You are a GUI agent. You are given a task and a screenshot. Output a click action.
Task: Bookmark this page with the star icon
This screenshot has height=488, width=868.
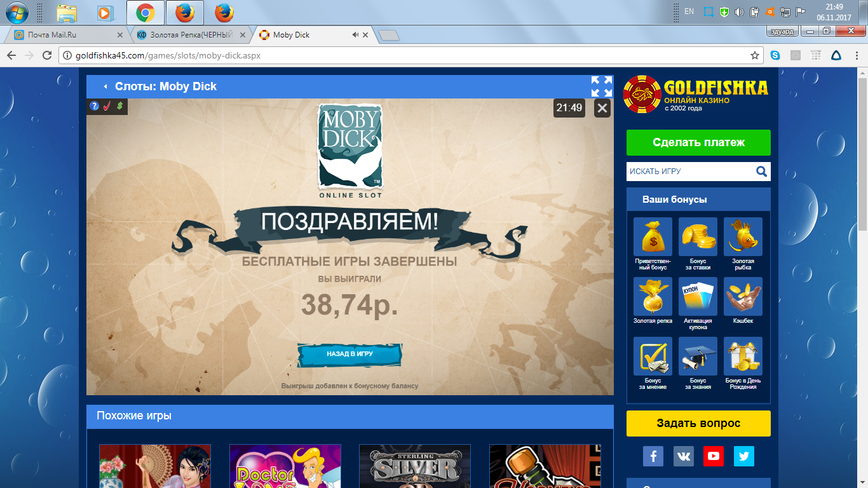point(754,55)
